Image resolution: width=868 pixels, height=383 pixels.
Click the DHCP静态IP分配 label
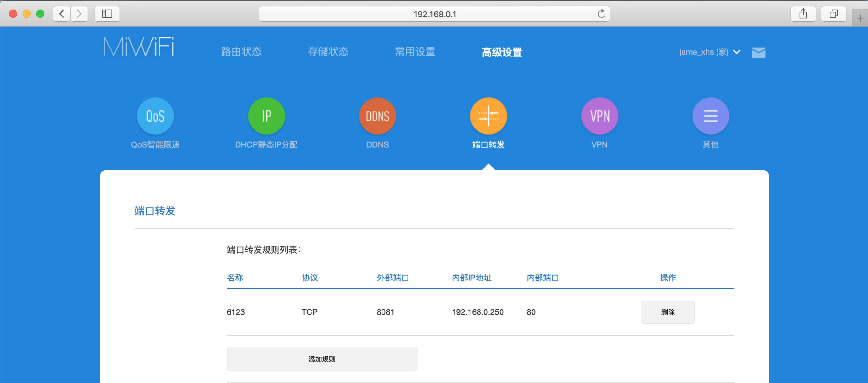pyautogui.click(x=267, y=145)
